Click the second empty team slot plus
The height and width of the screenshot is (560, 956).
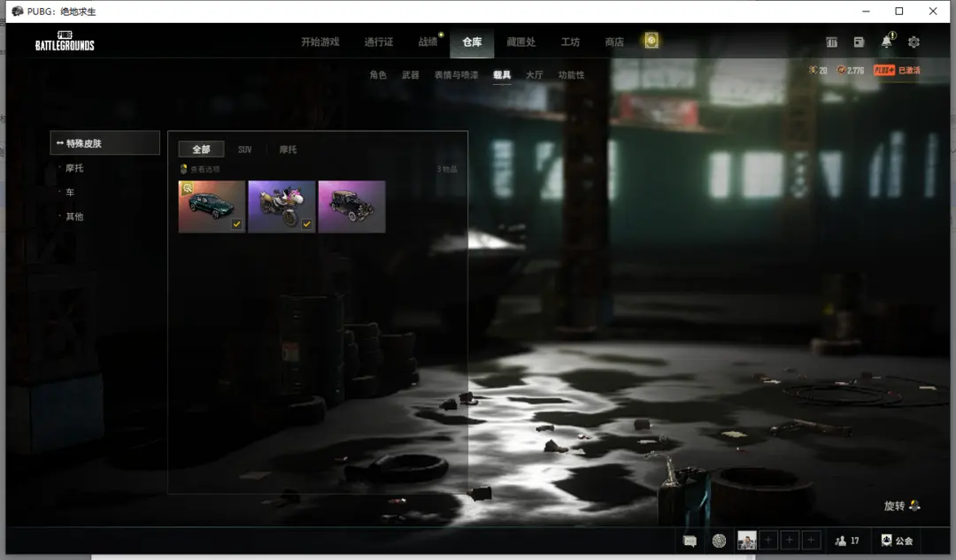pos(790,540)
